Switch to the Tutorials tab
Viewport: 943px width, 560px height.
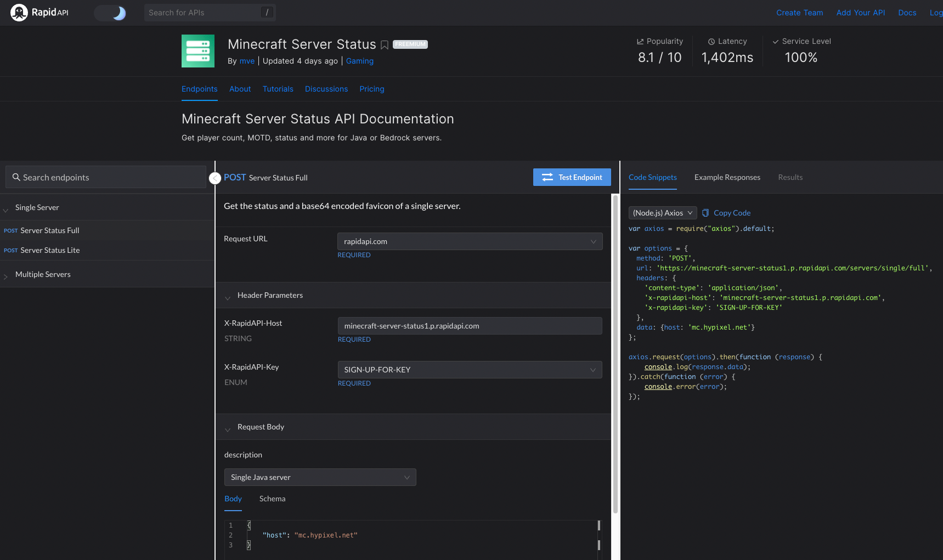click(278, 89)
